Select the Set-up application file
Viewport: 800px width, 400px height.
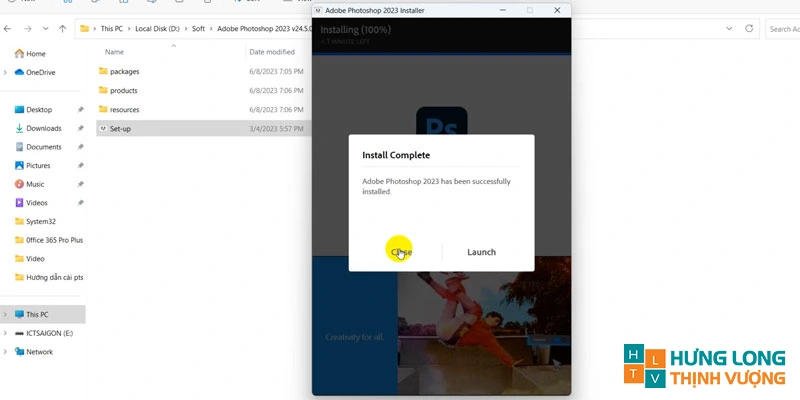click(x=120, y=129)
